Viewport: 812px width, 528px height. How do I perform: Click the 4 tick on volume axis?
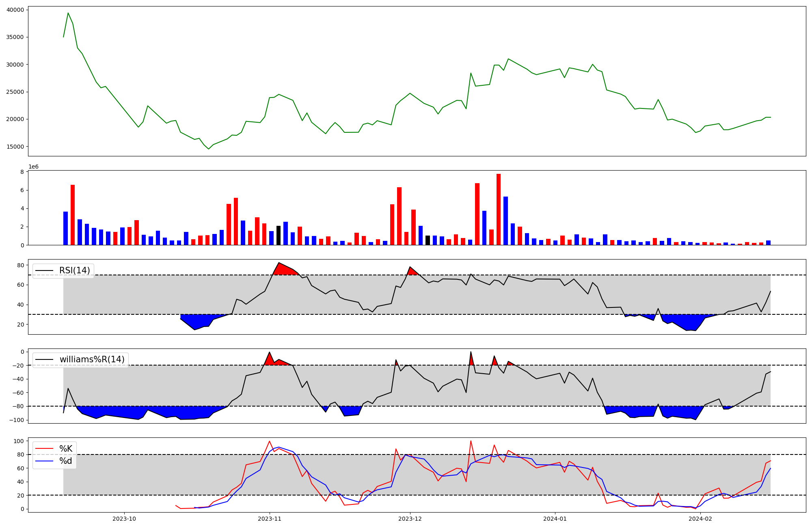click(x=22, y=208)
